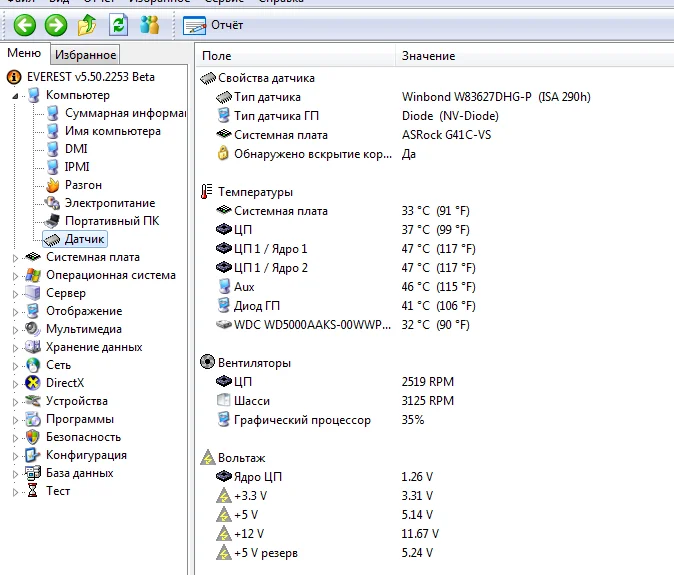Screen dimensions: 674x575
Task: Select the 2519 RPM fan value
Action: (428, 382)
